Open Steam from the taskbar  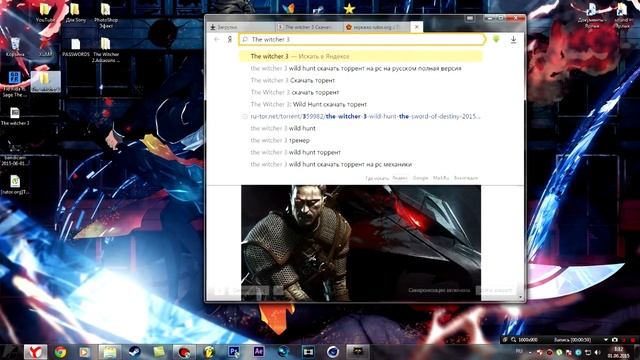(134, 352)
